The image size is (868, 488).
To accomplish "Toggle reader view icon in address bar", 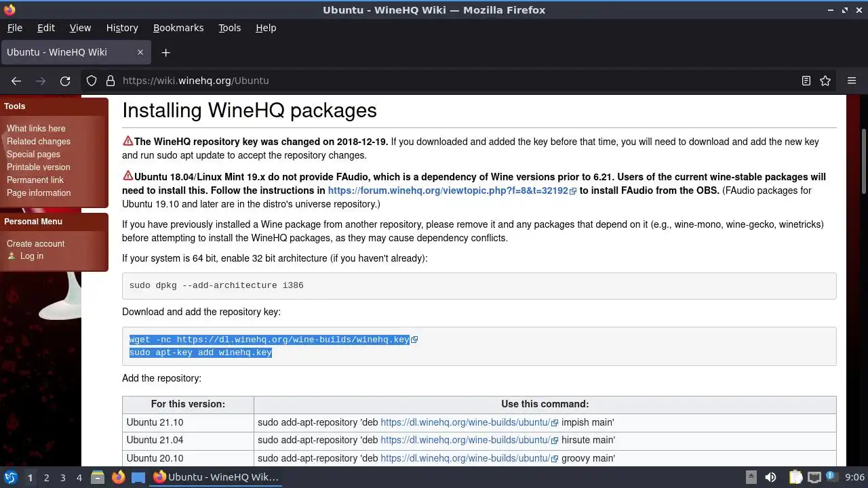I will point(806,81).
